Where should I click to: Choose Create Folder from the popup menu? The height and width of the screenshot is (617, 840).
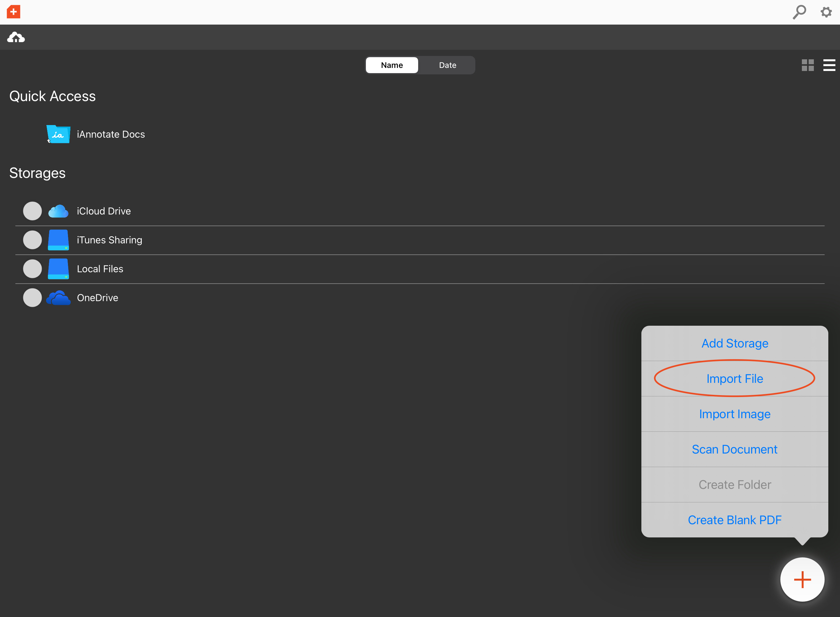pos(735,485)
